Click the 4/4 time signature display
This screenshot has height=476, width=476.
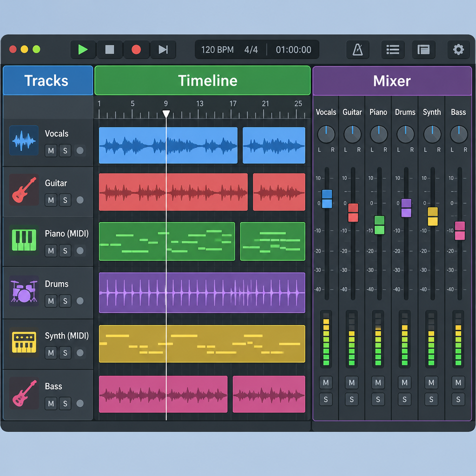251,49
